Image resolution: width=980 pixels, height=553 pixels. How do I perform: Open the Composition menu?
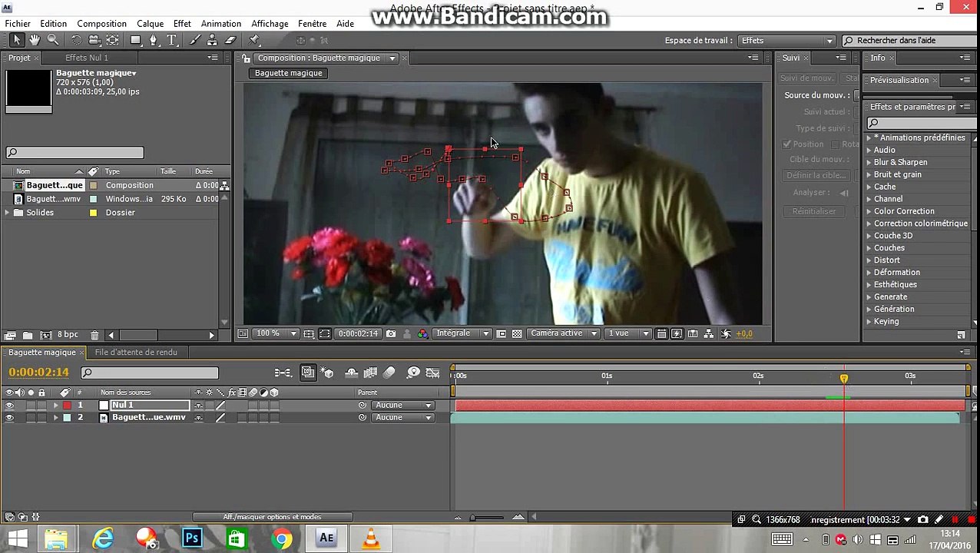click(x=101, y=24)
